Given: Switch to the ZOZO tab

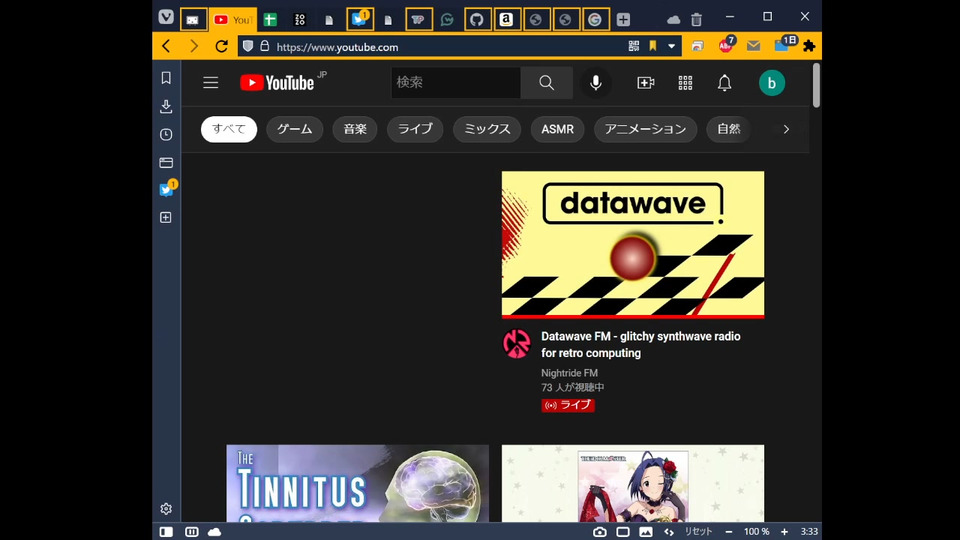Looking at the screenshot, I should coord(299,20).
